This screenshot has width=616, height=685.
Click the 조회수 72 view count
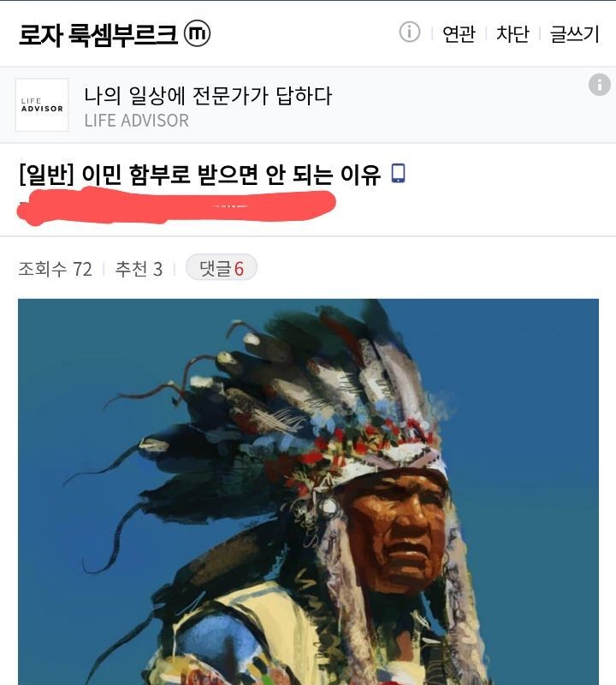tap(55, 269)
